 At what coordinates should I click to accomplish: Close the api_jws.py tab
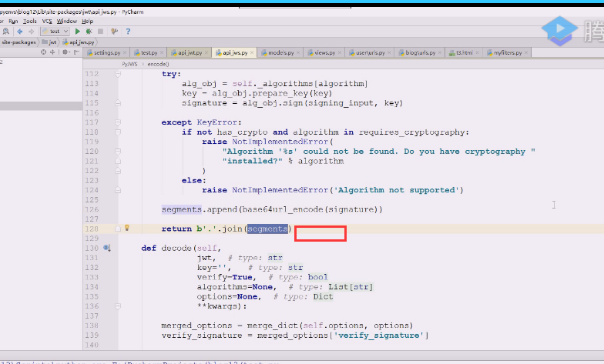(252, 52)
